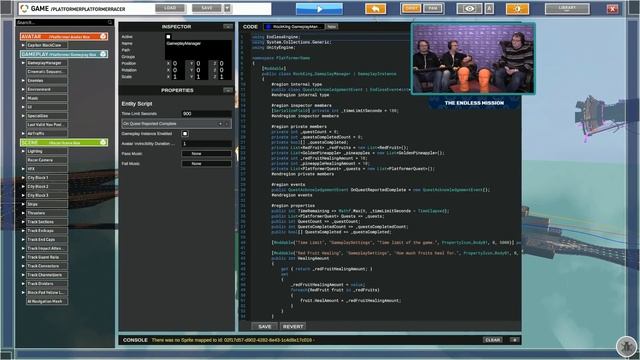Select the Pan mode toggle button
Viewport: 640px width, 360px height.
tap(432, 9)
